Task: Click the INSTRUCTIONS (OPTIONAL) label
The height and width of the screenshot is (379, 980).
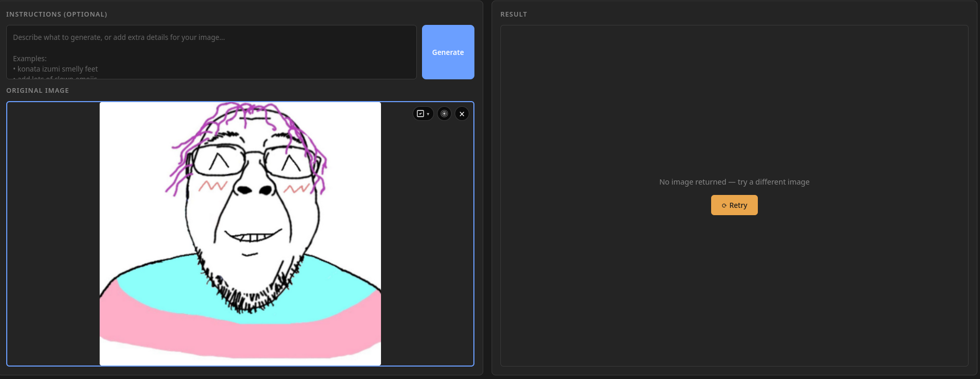Action: (57, 15)
